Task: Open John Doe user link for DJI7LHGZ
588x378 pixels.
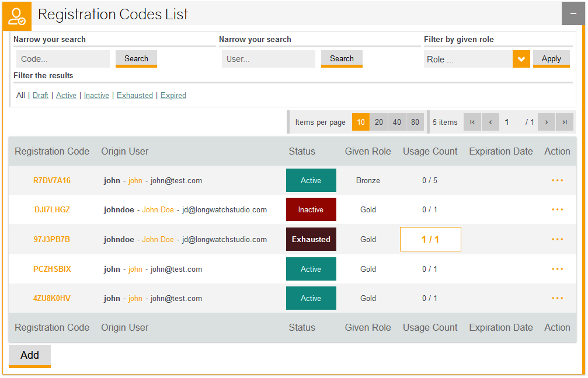Action: (x=158, y=210)
